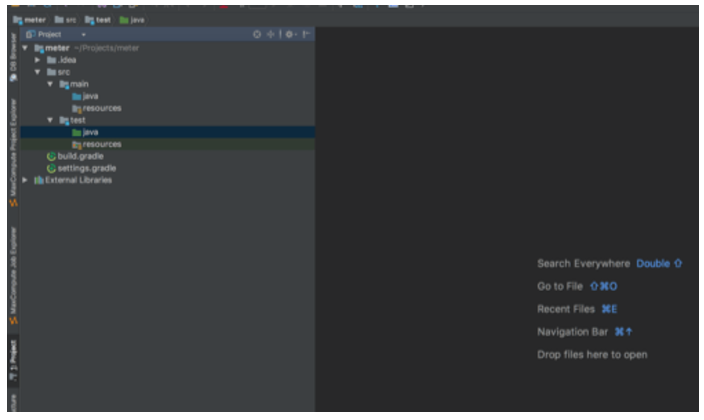Click the Hide panel icon in Project header
This screenshot has height=420, width=704.
(x=306, y=34)
